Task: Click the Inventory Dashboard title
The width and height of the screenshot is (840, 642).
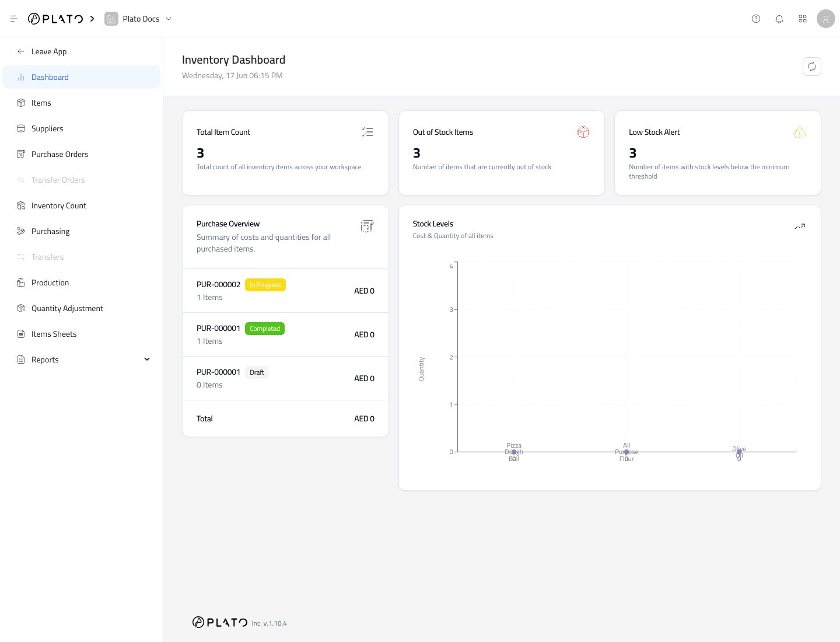Action: [x=233, y=60]
